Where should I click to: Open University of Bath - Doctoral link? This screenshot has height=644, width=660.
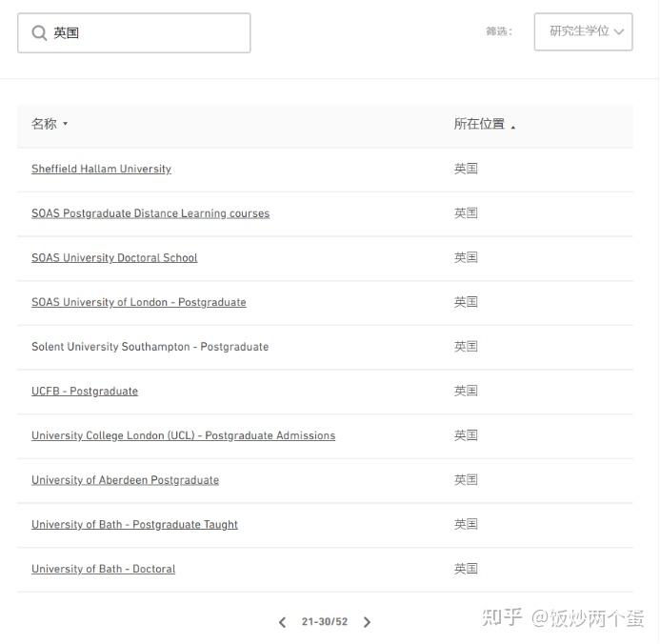click(x=103, y=569)
